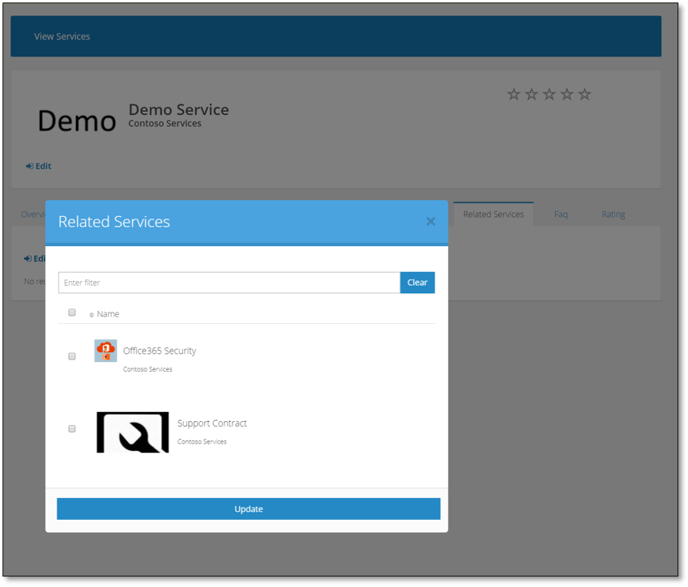688x587 pixels.
Task: Tick the Office365 Security checkbox
Action: 72,356
